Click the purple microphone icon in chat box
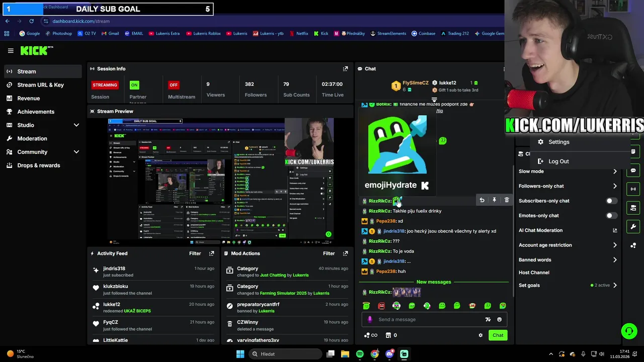644x362 pixels. point(370,319)
